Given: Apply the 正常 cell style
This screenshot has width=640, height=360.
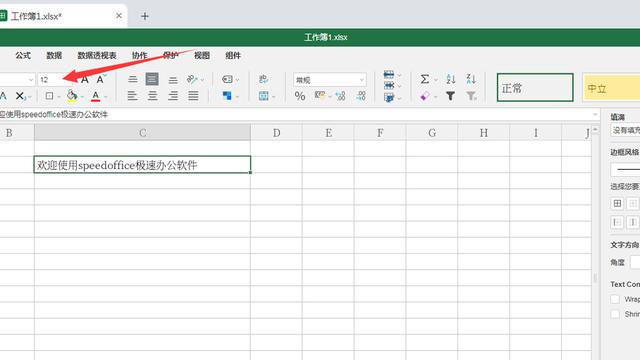Looking at the screenshot, I should (535, 87).
